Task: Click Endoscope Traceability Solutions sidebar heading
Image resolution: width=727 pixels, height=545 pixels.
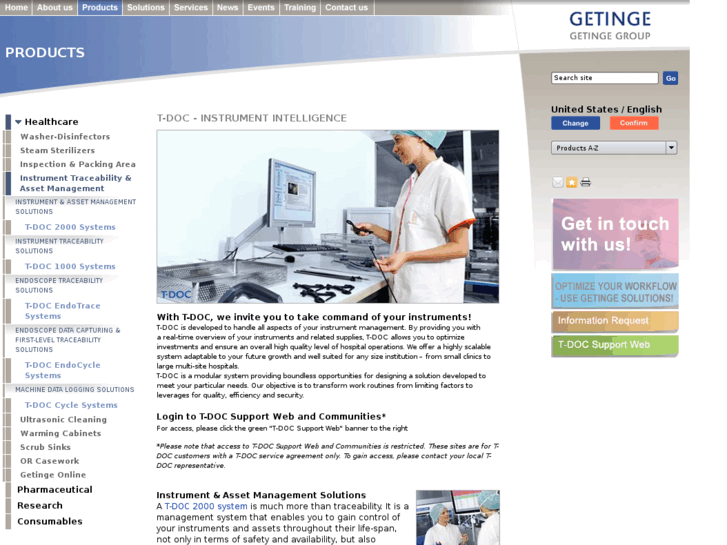Action: pyautogui.click(x=59, y=286)
